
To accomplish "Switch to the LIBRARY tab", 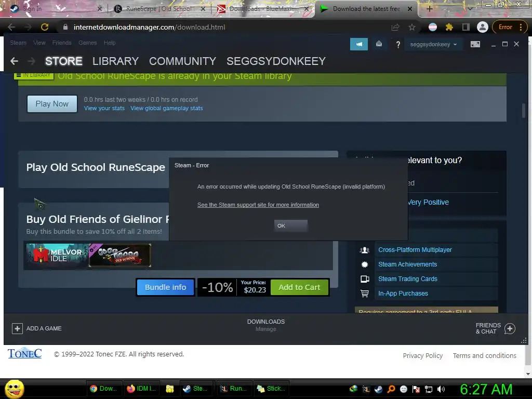I will (115, 61).
